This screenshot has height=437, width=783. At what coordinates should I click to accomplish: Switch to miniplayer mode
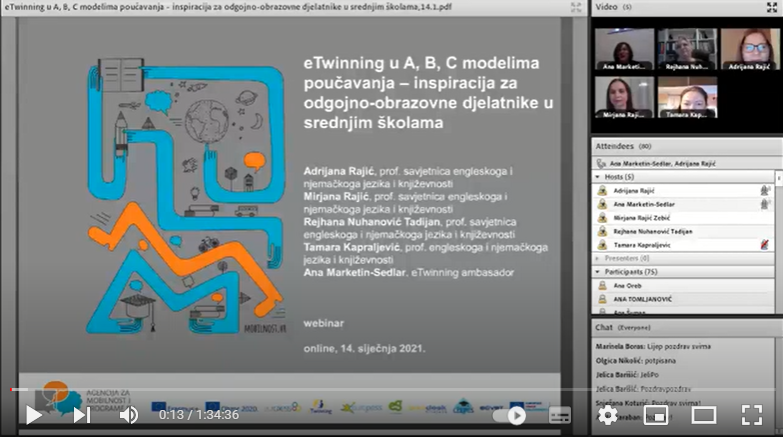pyautogui.click(x=656, y=415)
